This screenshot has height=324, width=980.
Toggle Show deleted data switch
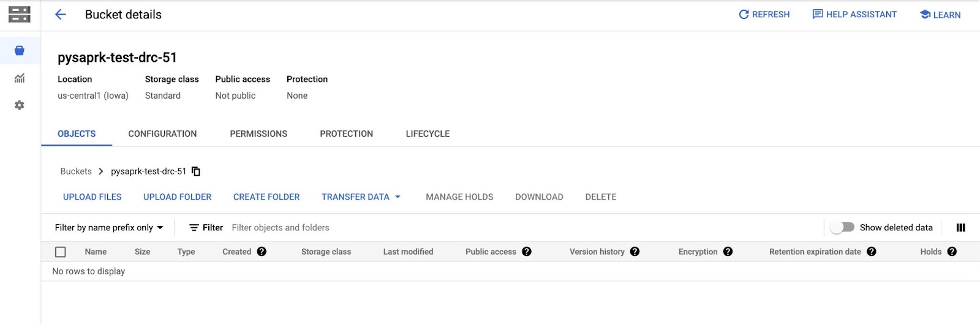tap(843, 227)
